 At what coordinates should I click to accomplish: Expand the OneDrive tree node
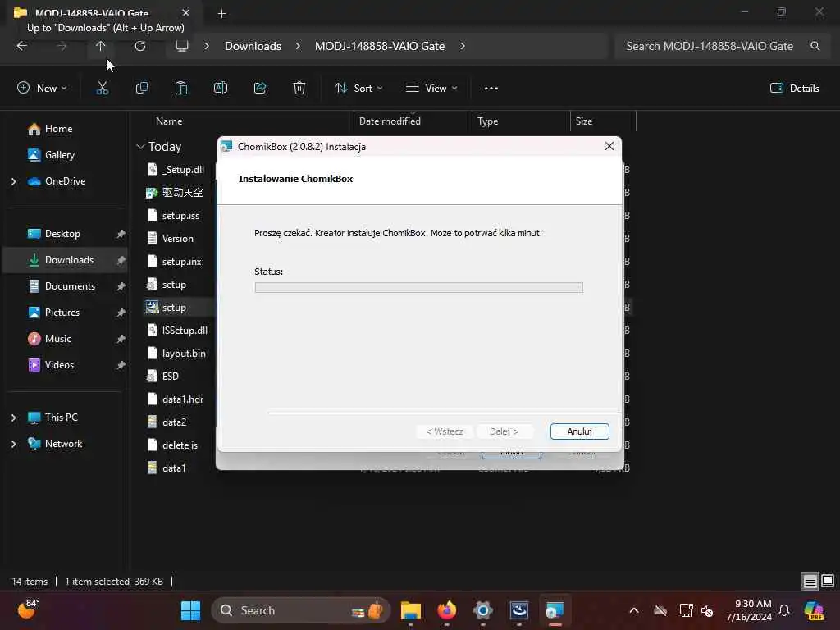coord(13,181)
